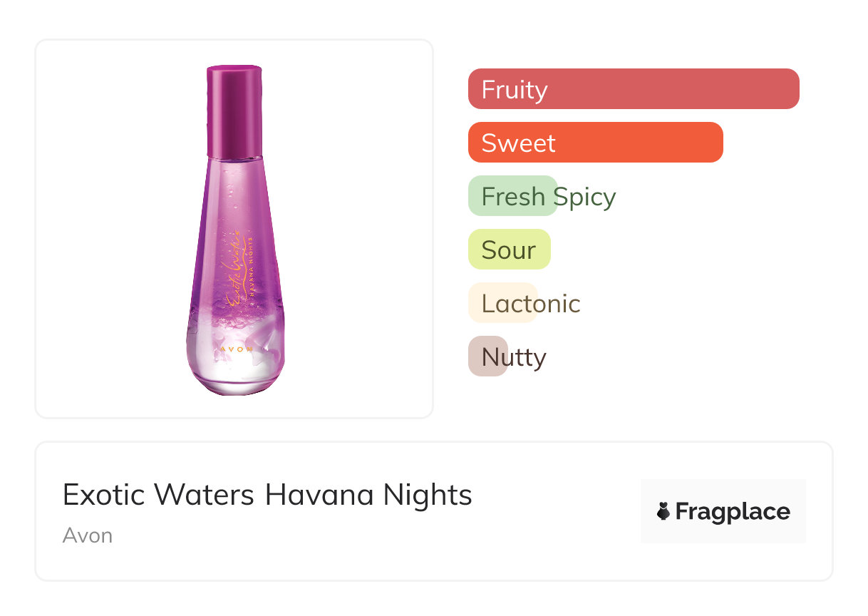868x616 pixels.
Task: Click the "Sweet" label text
Action: [x=518, y=143]
